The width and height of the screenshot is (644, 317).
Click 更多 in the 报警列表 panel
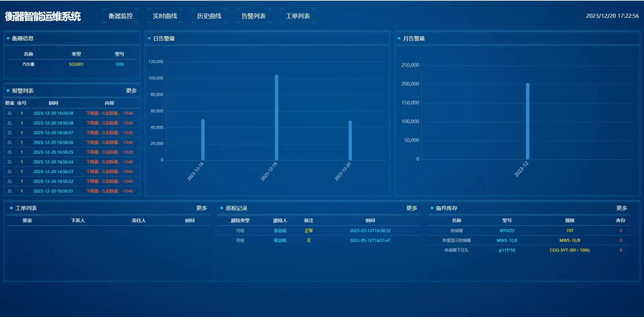(x=131, y=91)
